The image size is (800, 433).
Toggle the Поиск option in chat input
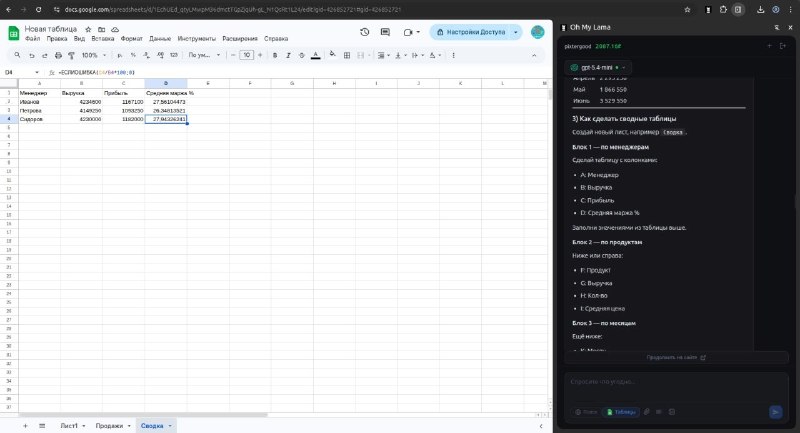586,411
